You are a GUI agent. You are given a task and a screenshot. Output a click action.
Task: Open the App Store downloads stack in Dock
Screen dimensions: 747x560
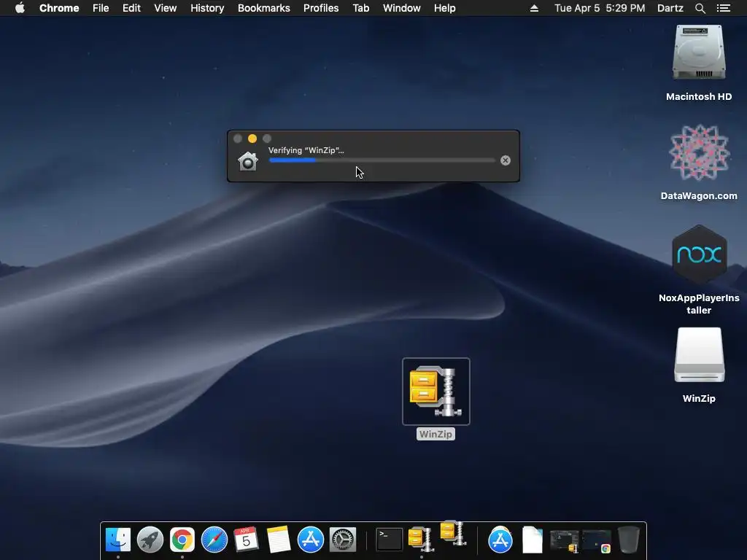[500, 540]
